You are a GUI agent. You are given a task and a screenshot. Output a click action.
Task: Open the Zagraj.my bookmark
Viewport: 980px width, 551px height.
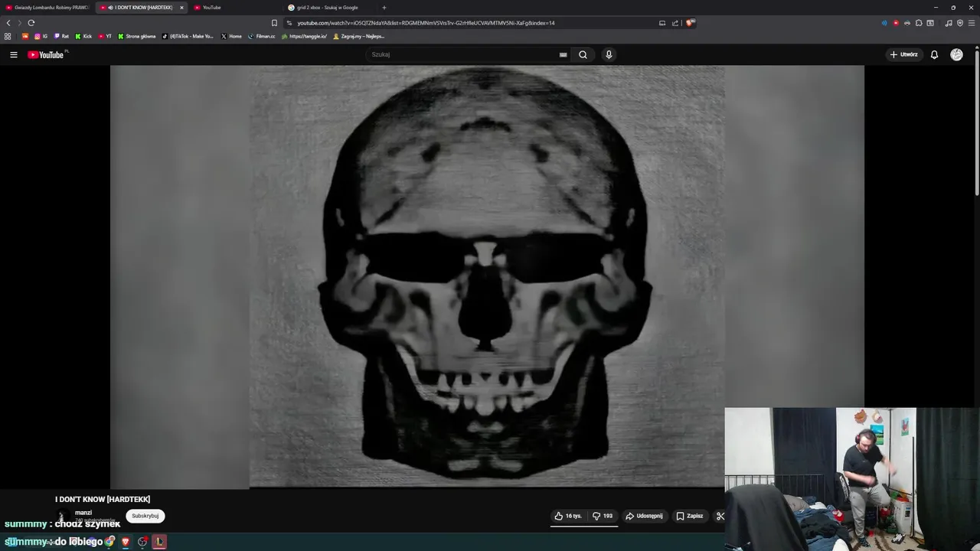(x=359, y=36)
